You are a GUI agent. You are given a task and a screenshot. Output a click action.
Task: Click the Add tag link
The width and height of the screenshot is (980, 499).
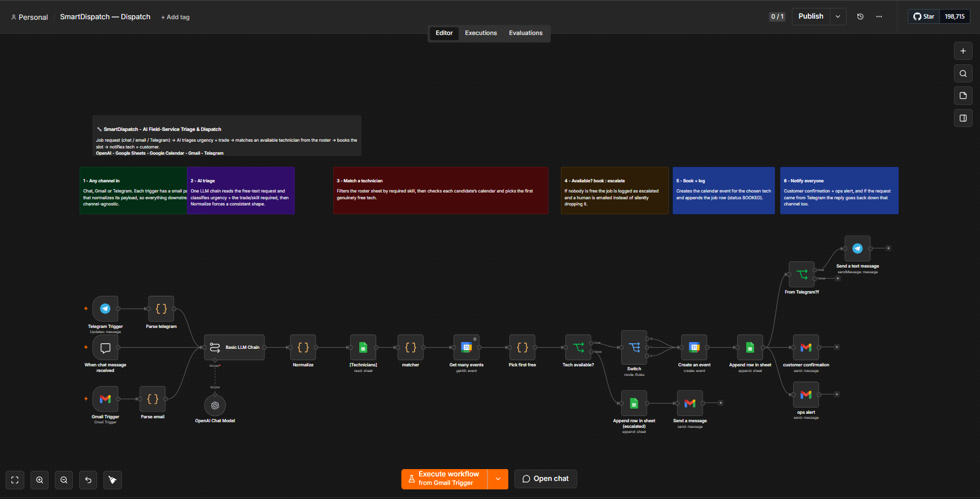point(175,17)
